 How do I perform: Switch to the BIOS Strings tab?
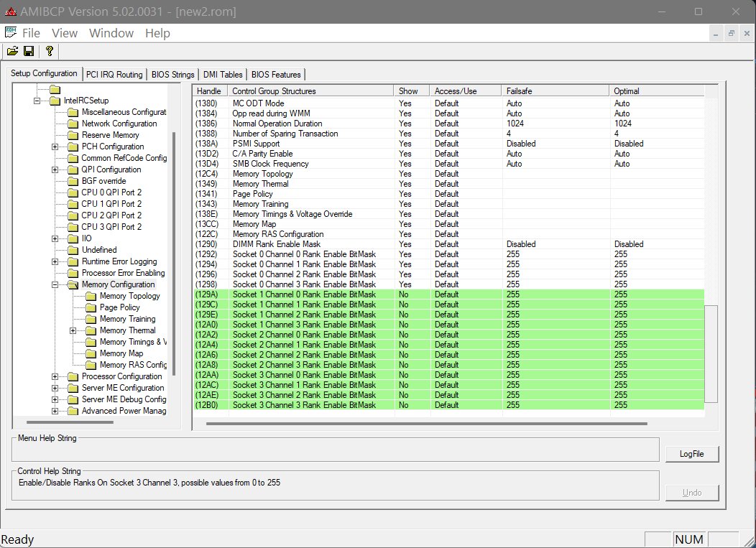(172, 74)
